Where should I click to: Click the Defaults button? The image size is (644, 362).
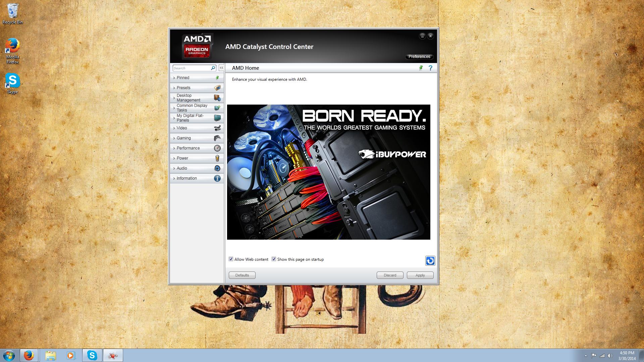click(x=242, y=275)
